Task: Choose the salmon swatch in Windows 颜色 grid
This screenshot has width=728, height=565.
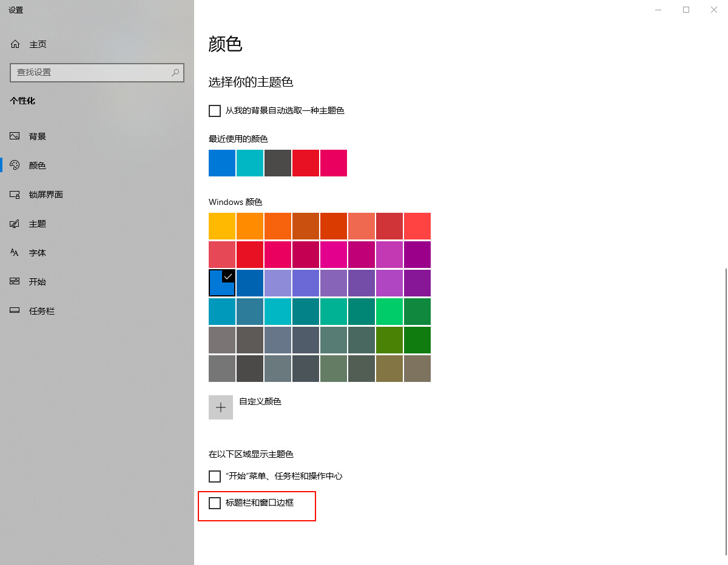Action: coord(362,226)
